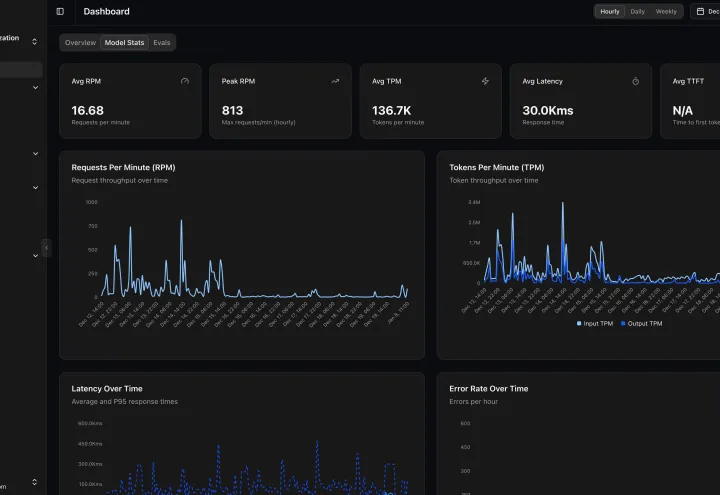Expand the first sidebar section chevron
720x495 pixels.
35,87
